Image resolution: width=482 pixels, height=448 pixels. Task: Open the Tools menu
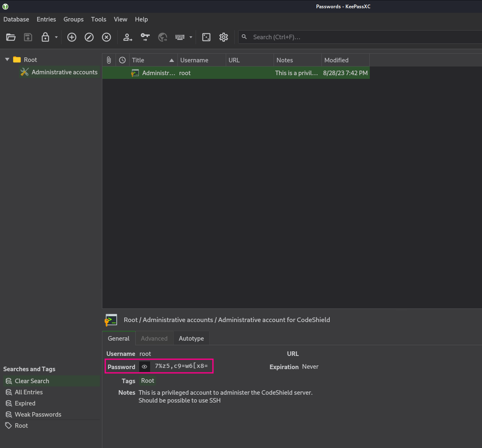[99, 19]
